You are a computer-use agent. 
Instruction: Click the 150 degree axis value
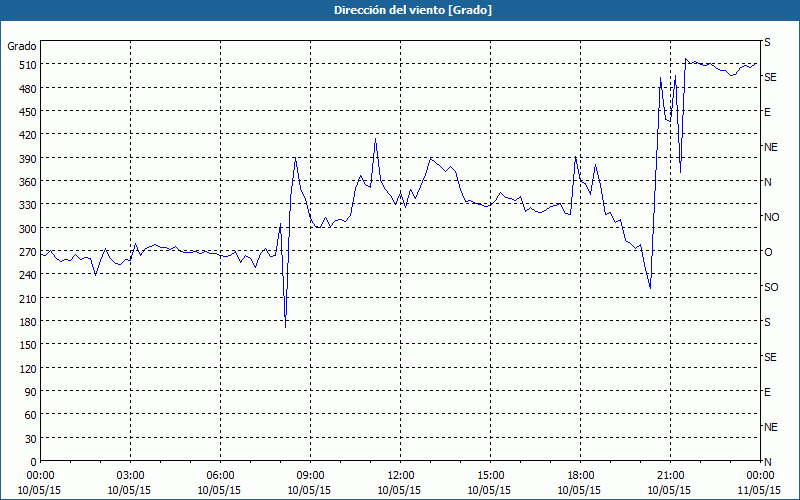pyautogui.click(x=28, y=345)
